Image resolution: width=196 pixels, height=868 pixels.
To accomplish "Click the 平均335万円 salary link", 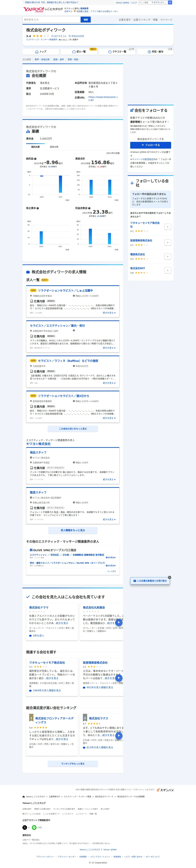I will click(76, 36).
